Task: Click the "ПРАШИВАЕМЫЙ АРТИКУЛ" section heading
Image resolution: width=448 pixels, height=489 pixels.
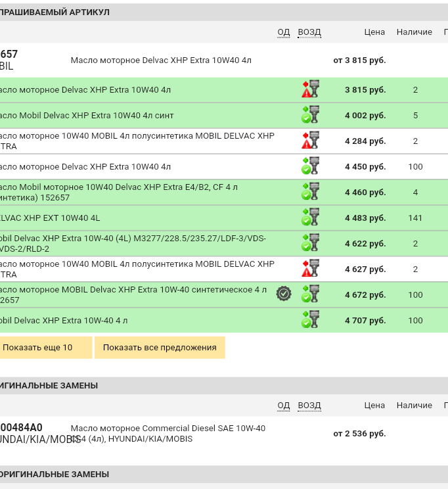Action: tap(55, 12)
